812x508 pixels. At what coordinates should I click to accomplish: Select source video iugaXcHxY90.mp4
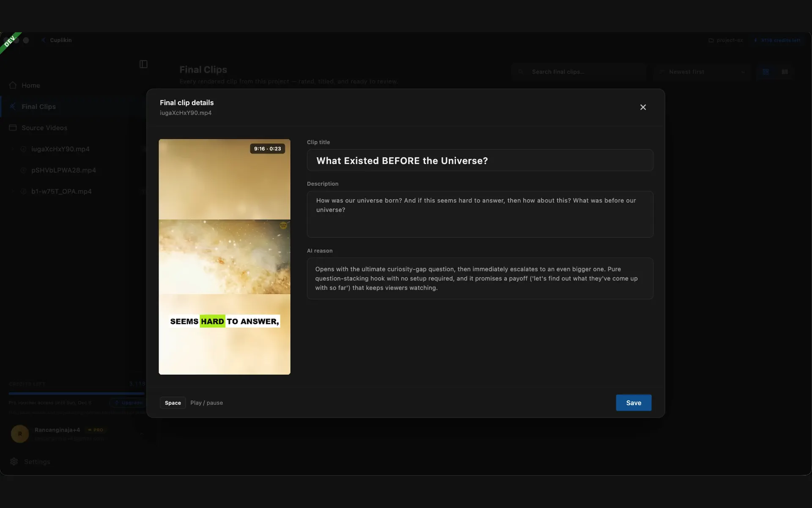(x=60, y=149)
